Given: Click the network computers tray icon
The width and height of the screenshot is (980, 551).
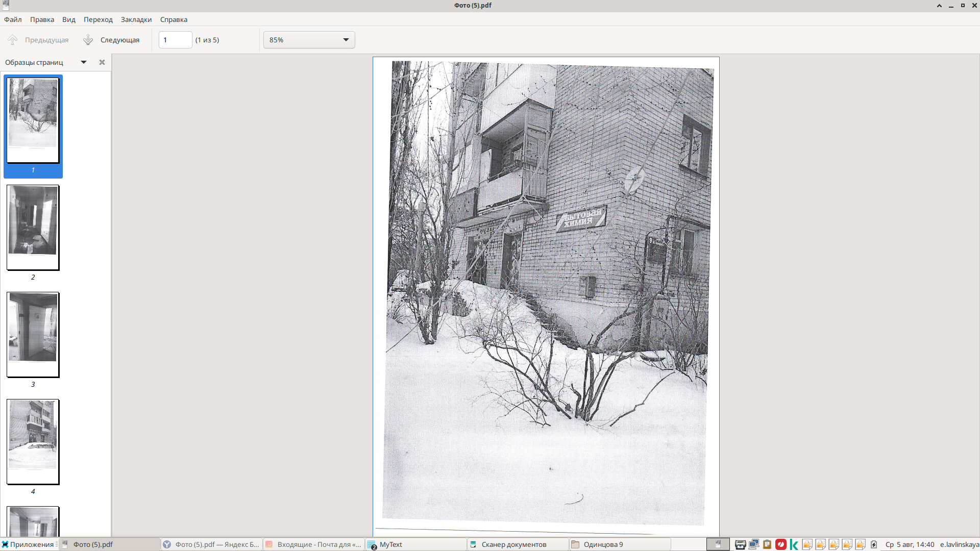Looking at the screenshot, I should (754, 544).
